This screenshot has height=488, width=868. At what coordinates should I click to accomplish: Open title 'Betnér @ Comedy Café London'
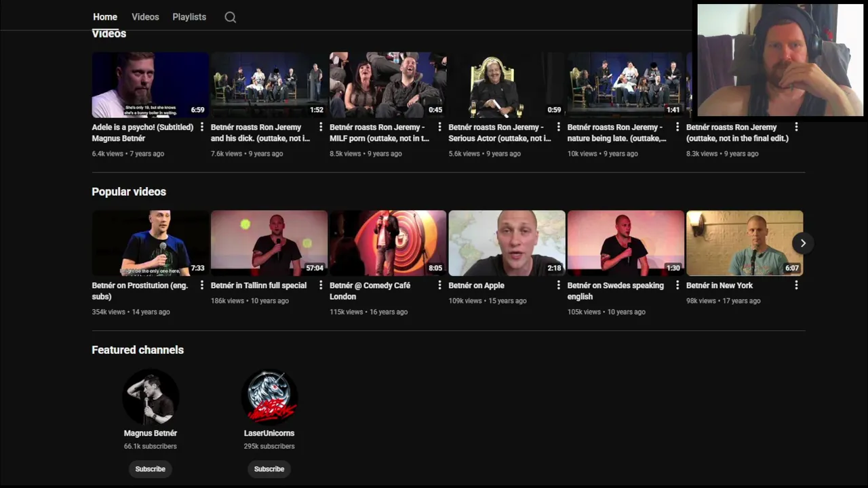[x=370, y=291]
